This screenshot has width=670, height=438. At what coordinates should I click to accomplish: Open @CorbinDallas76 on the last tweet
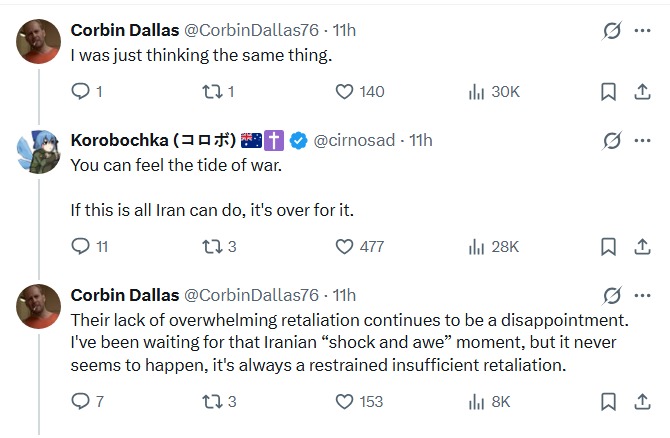pos(251,295)
